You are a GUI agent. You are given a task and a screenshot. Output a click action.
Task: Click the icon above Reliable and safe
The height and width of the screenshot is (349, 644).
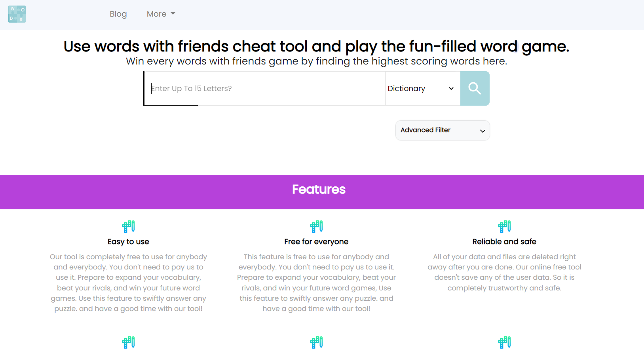point(504,226)
